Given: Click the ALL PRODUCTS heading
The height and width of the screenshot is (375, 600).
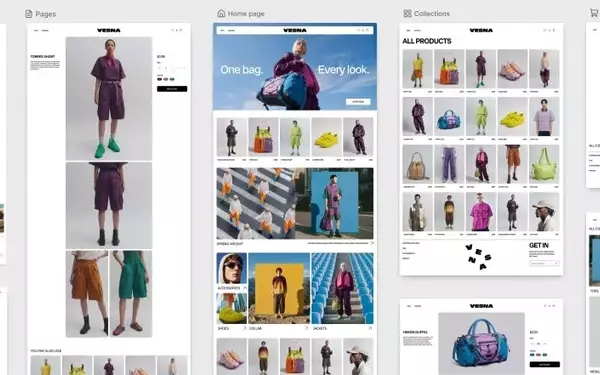Looking at the screenshot, I should [427, 41].
